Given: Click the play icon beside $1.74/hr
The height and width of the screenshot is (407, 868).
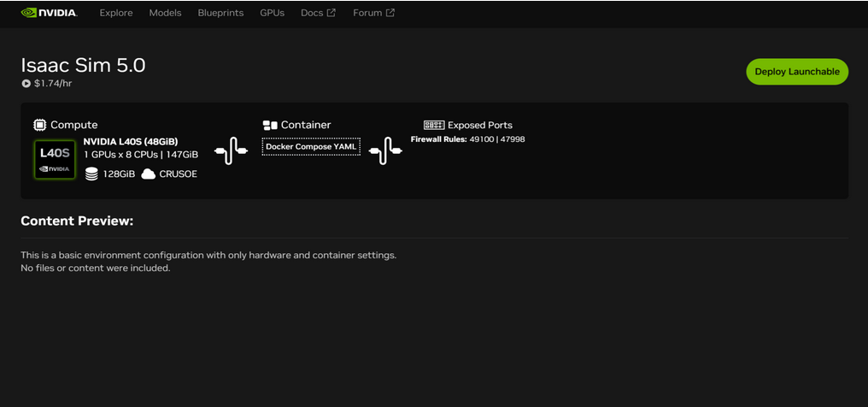Looking at the screenshot, I should (x=26, y=84).
